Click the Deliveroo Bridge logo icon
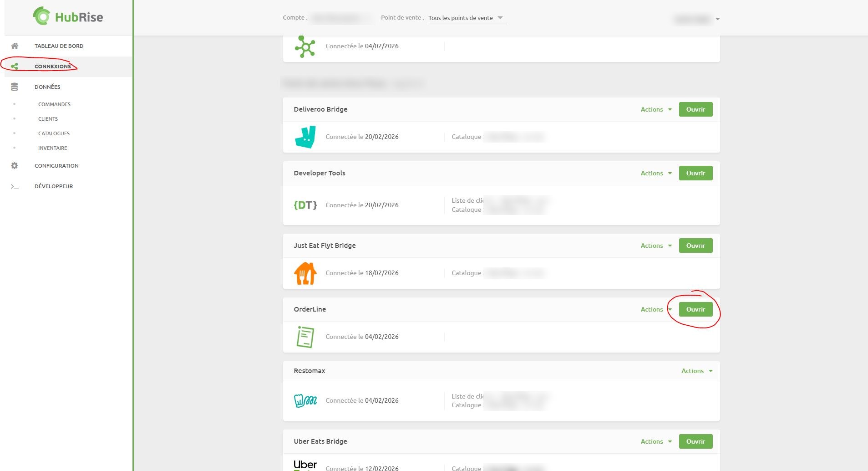The image size is (868, 471). pyautogui.click(x=305, y=137)
